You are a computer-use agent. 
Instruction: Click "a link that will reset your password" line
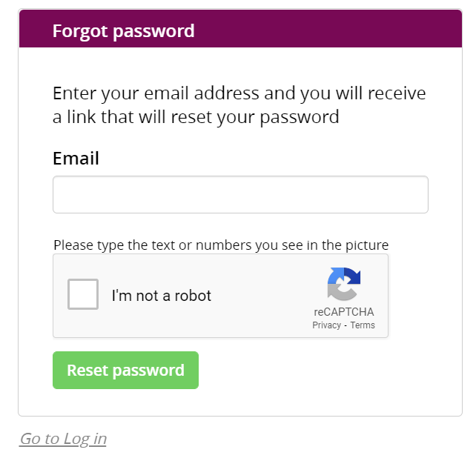click(x=196, y=117)
